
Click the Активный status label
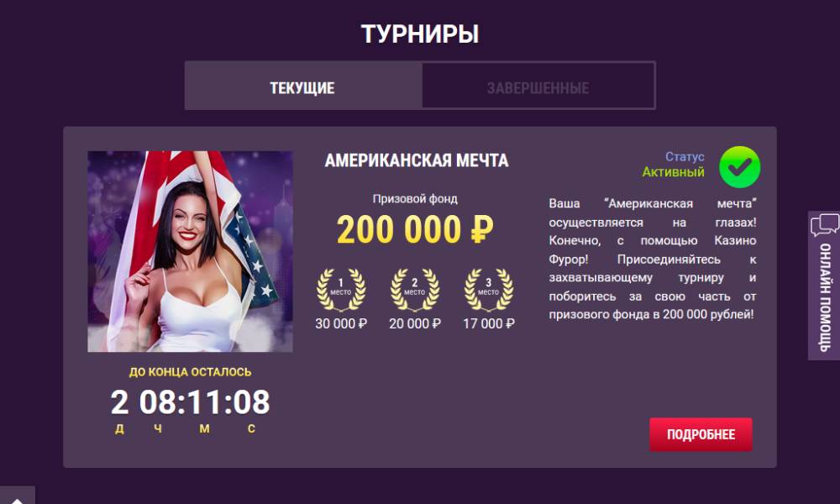(x=673, y=172)
